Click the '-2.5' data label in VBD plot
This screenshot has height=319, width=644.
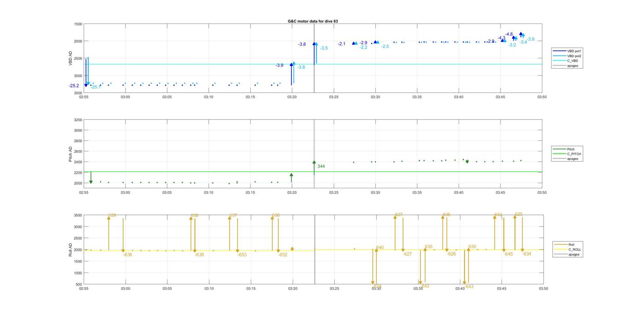tap(385, 46)
